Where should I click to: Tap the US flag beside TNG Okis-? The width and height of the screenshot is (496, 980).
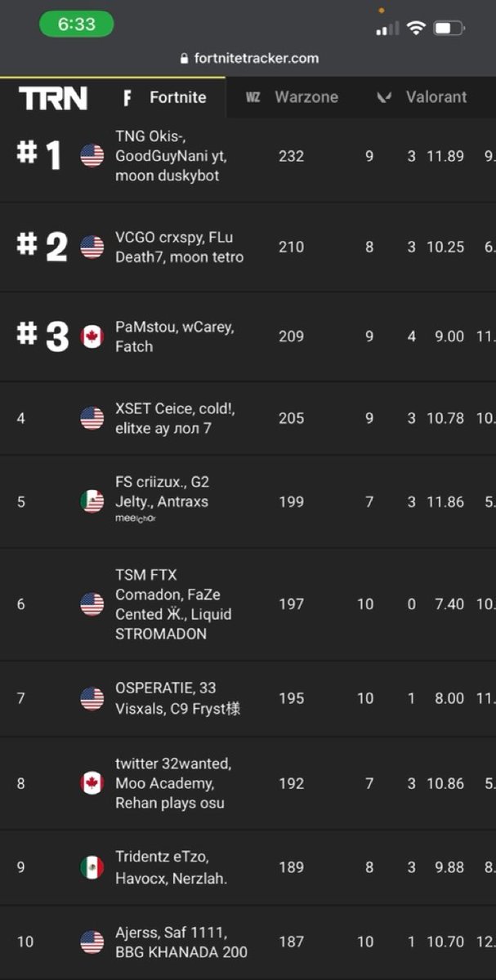point(92,155)
